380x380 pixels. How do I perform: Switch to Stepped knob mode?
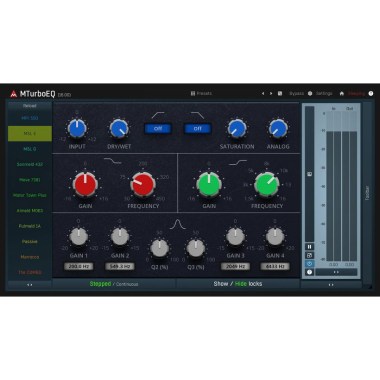click(x=100, y=284)
